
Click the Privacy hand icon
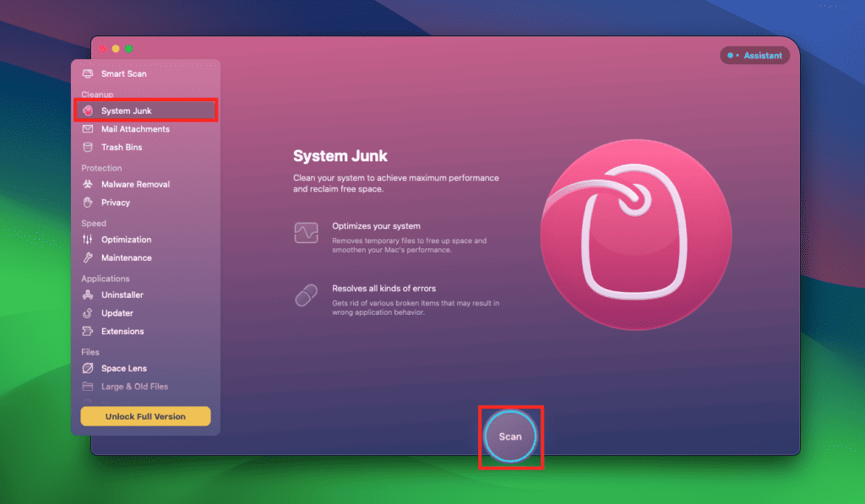click(x=88, y=203)
